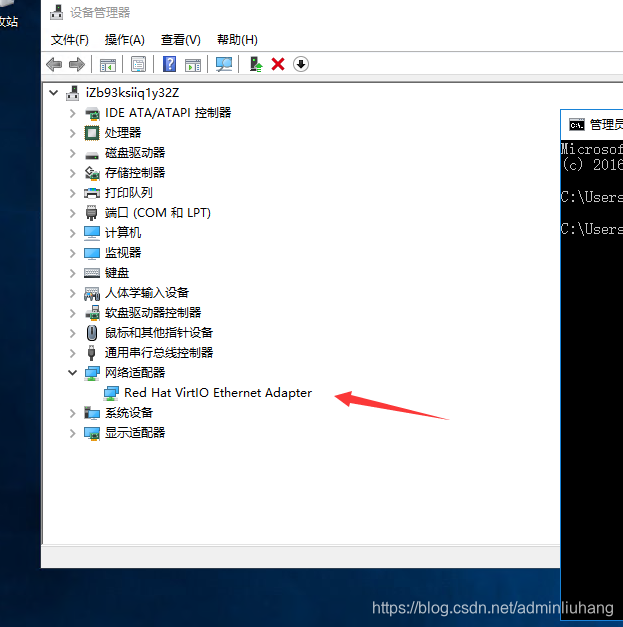The height and width of the screenshot is (627, 623).
Task: Toggle the action pane toolbar icon
Action: tap(193, 64)
